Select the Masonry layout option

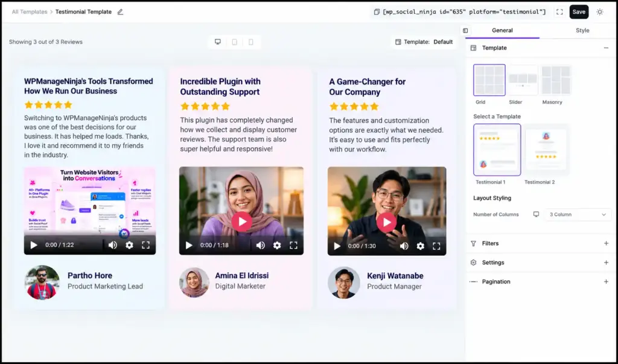click(556, 80)
